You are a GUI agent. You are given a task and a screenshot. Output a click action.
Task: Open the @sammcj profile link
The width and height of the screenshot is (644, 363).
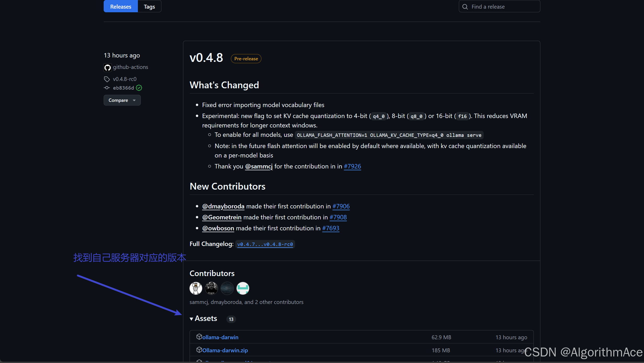point(259,166)
